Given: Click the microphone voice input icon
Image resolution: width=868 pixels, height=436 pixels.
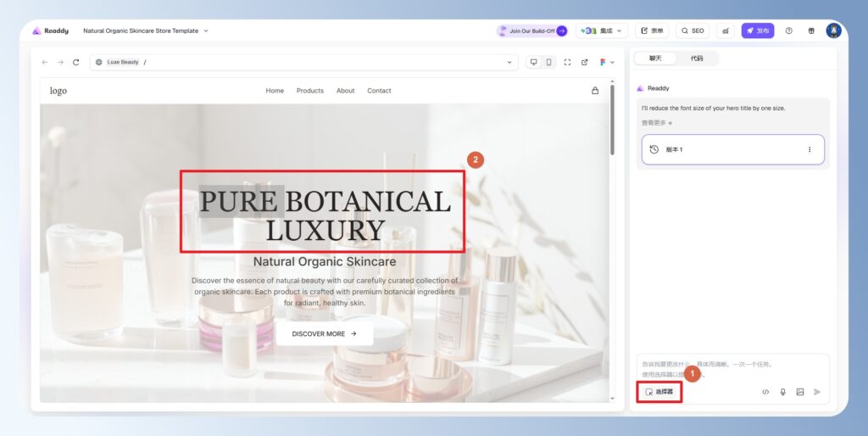Looking at the screenshot, I should (782, 392).
